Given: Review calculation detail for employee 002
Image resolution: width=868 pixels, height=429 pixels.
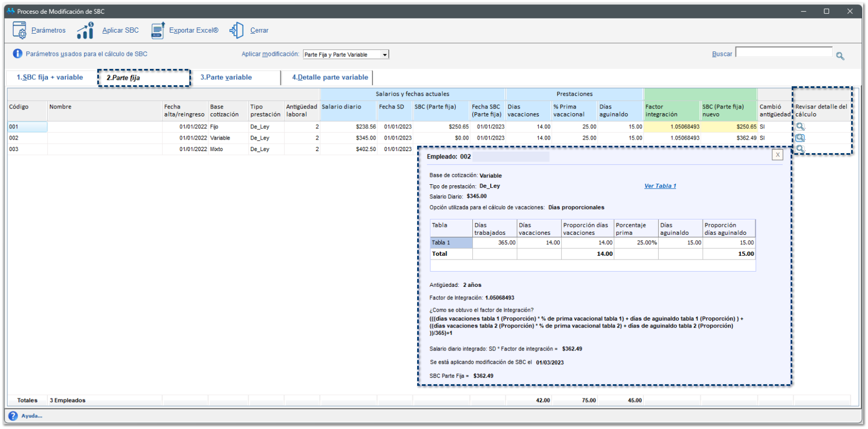Looking at the screenshot, I should pos(800,138).
